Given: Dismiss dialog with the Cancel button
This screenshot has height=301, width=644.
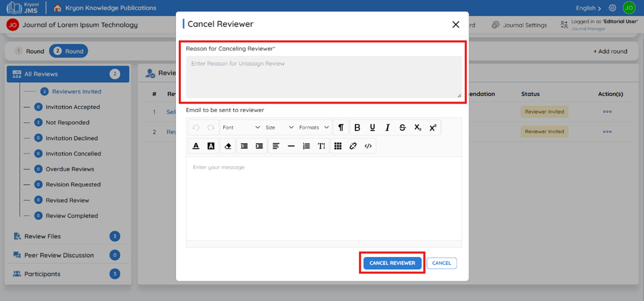Looking at the screenshot, I should (x=442, y=263).
